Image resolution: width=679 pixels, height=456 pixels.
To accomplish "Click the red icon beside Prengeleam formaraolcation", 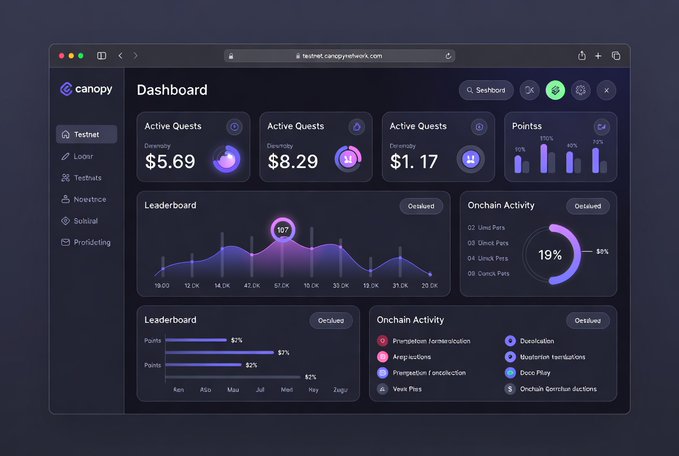I will click(x=382, y=341).
